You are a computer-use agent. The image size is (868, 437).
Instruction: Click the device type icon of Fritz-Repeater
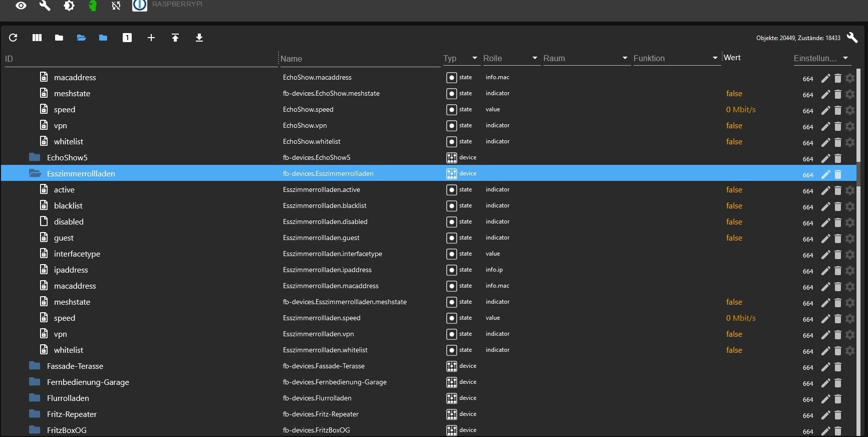coord(451,414)
